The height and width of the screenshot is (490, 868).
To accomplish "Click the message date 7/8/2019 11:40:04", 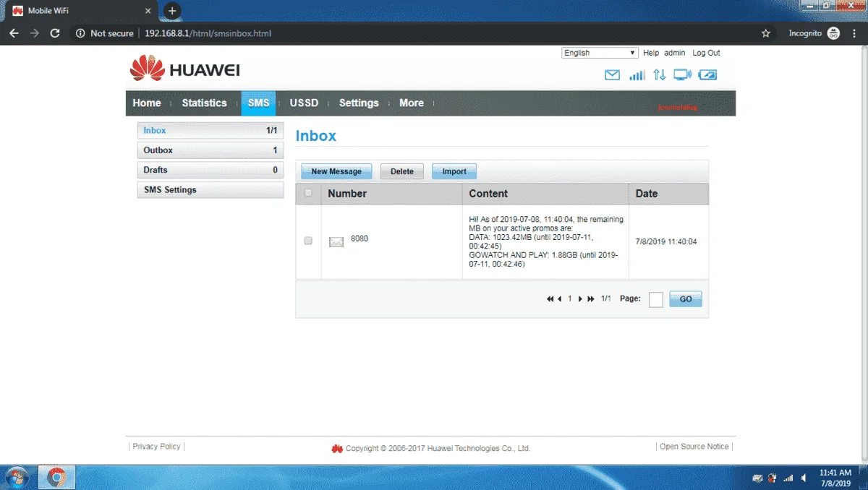I will pyautogui.click(x=666, y=242).
